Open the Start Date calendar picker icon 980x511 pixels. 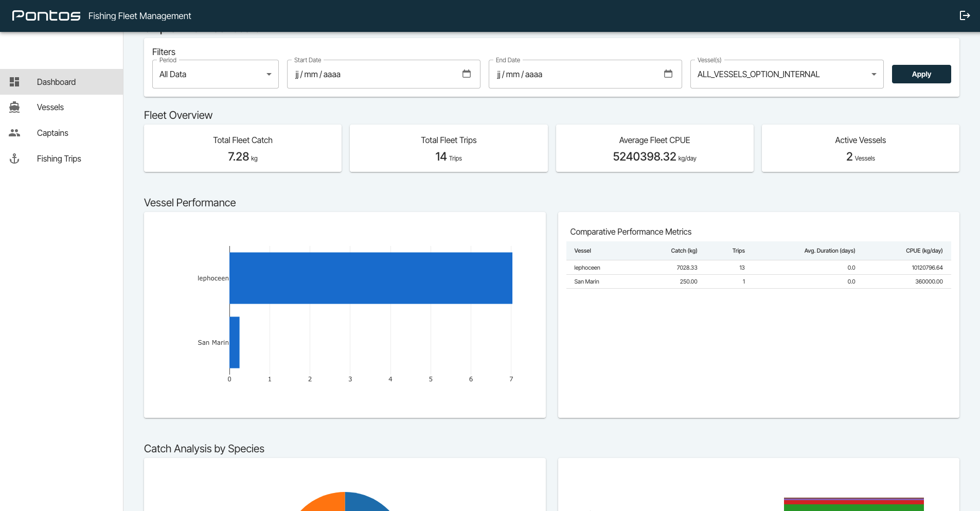click(467, 74)
